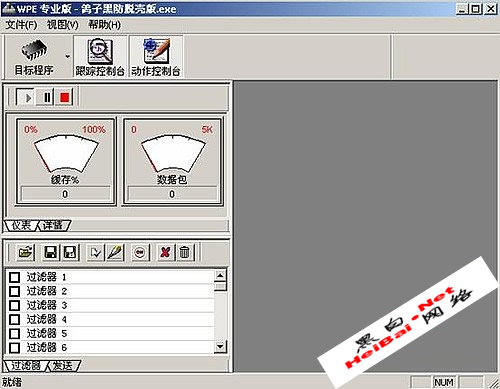The width and height of the screenshot is (500, 389).
Task: Click the 就绪 status text
Action: click(x=12, y=382)
